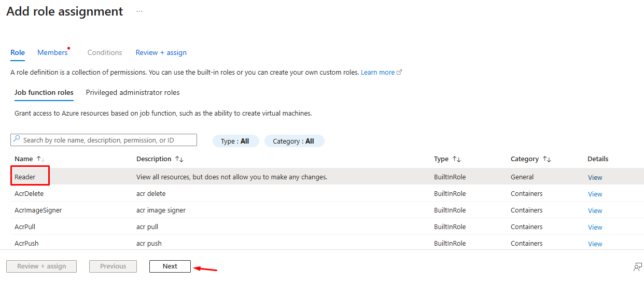Image resolution: width=644 pixels, height=283 pixels.
Task: Sort by Description column arrows
Action: pyautogui.click(x=179, y=159)
